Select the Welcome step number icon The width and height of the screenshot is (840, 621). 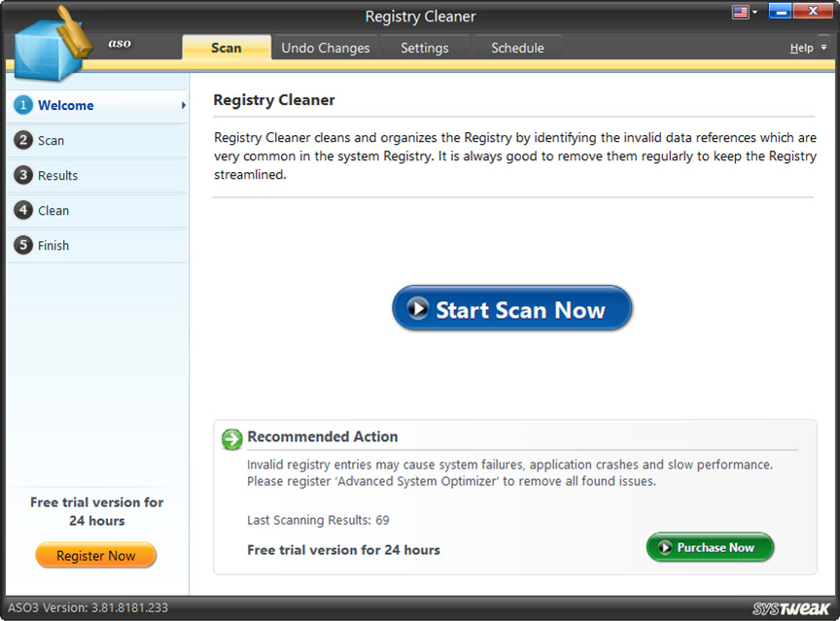tap(22, 105)
